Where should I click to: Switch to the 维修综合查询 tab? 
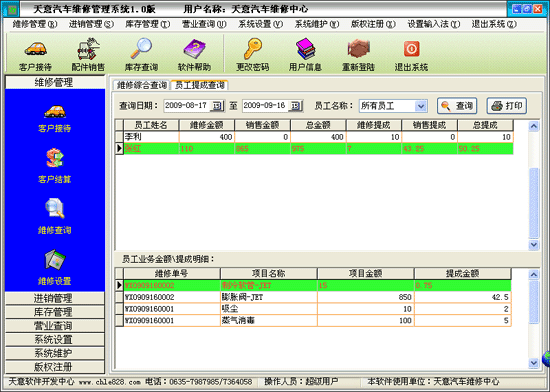pyautogui.click(x=142, y=85)
